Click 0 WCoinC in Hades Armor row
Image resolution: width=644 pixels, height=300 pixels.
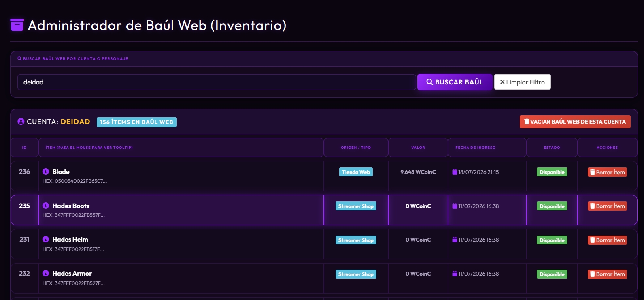click(x=418, y=274)
